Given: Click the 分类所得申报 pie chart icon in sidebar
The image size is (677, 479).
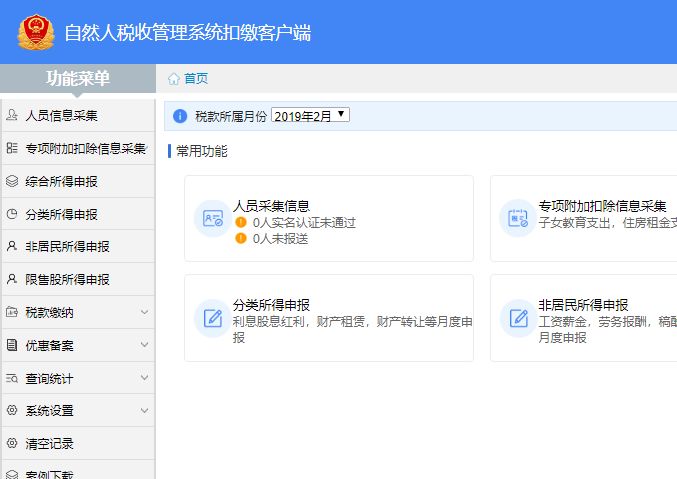Looking at the screenshot, I should click(12, 214).
